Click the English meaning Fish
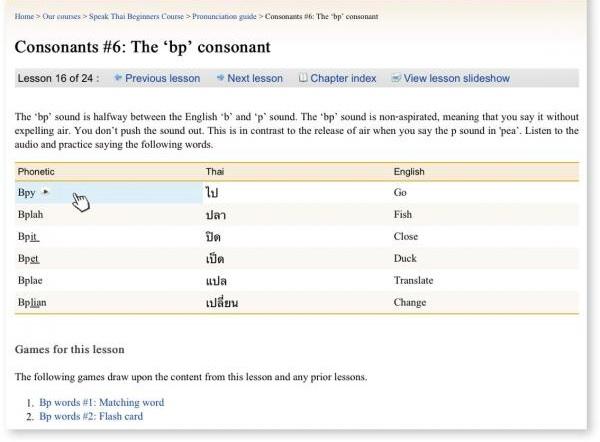 pos(403,214)
